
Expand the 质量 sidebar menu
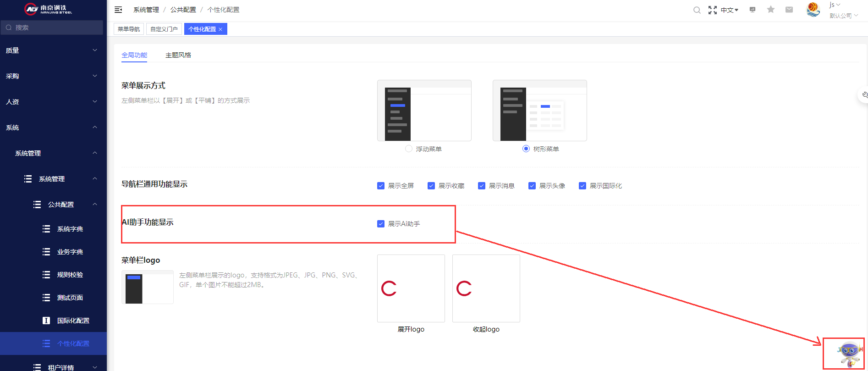click(53, 50)
